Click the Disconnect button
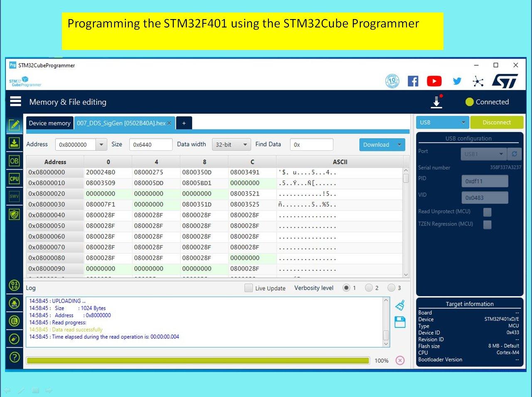Viewport: 532px width, 397px height. pyautogui.click(x=497, y=122)
